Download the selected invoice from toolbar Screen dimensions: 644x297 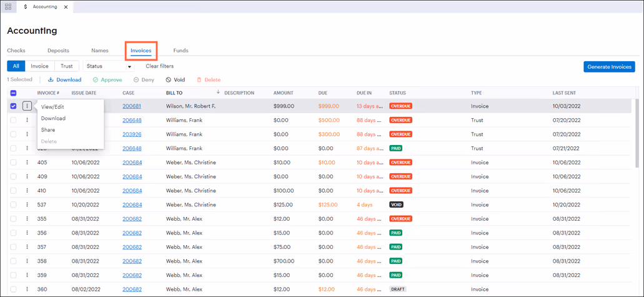[x=64, y=80]
